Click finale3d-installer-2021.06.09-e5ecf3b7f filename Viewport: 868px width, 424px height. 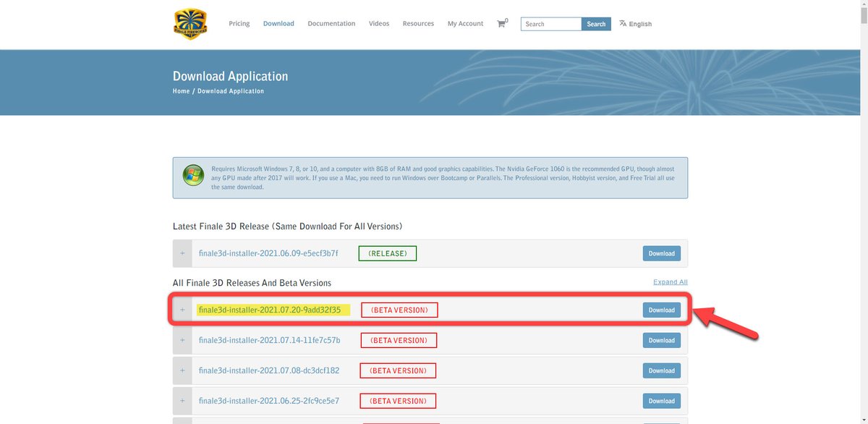click(x=268, y=253)
